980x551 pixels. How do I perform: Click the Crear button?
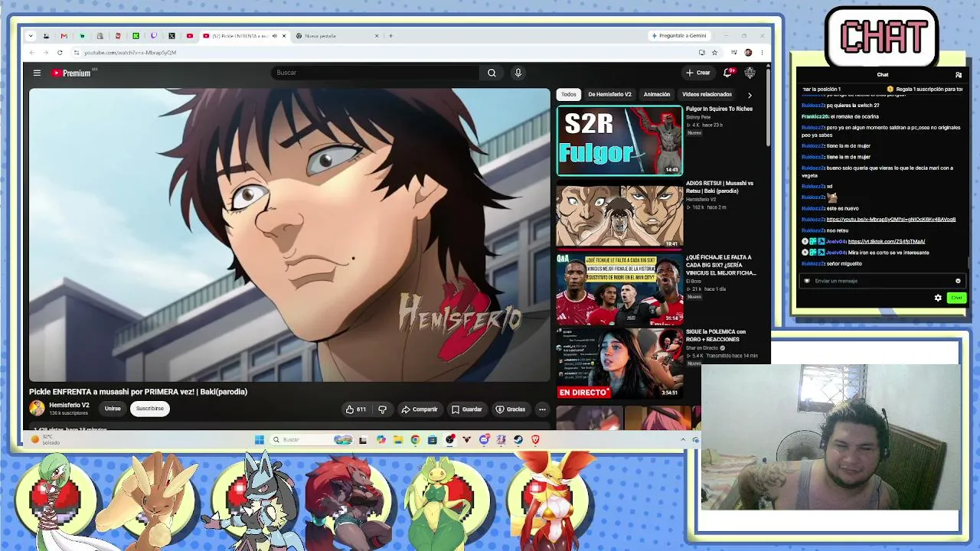coord(698,73)
